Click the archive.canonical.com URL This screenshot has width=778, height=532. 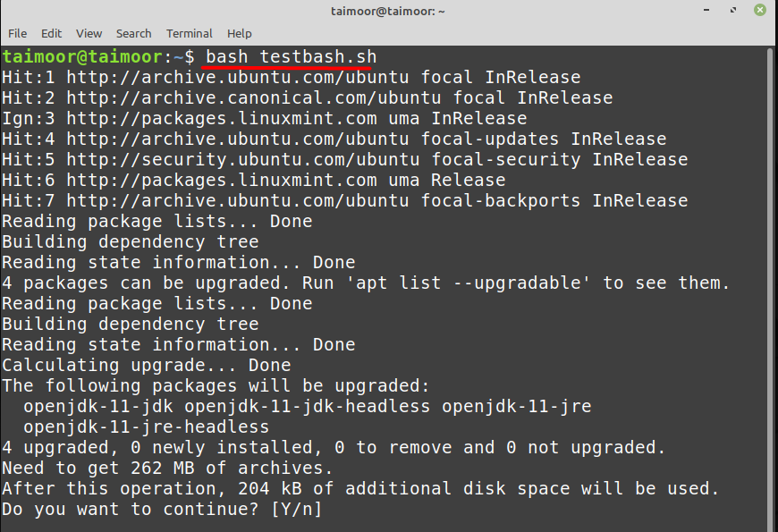254,97
